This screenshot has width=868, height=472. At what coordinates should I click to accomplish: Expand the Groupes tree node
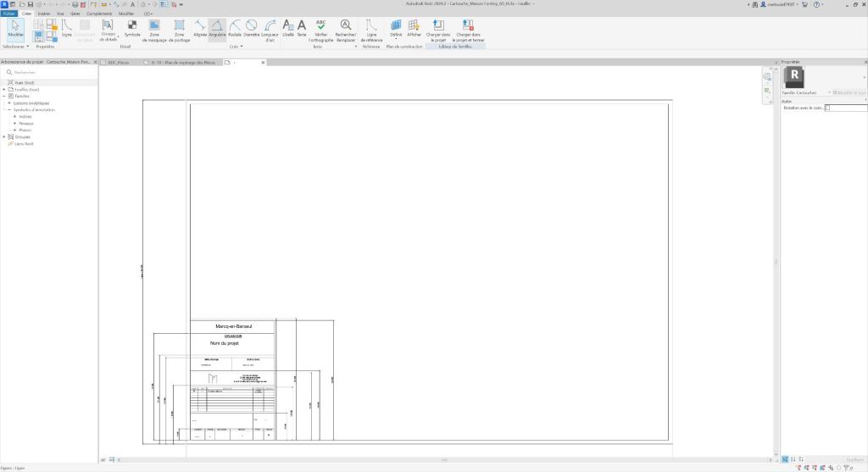[4, 136]
